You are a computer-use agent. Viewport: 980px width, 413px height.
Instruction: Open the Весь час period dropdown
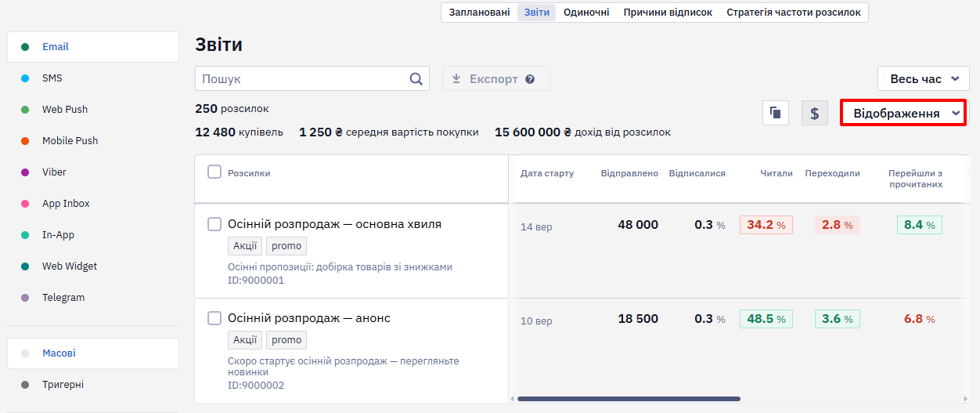click(924, 79)
